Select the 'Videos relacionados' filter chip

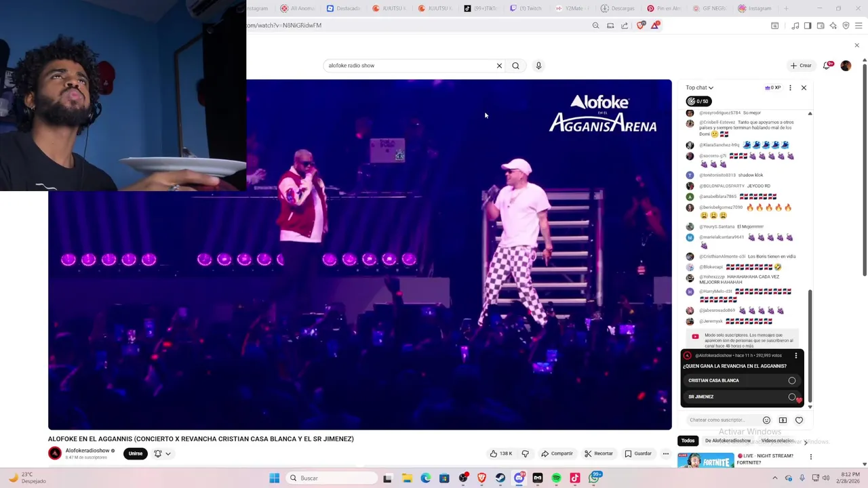point(778,441)
